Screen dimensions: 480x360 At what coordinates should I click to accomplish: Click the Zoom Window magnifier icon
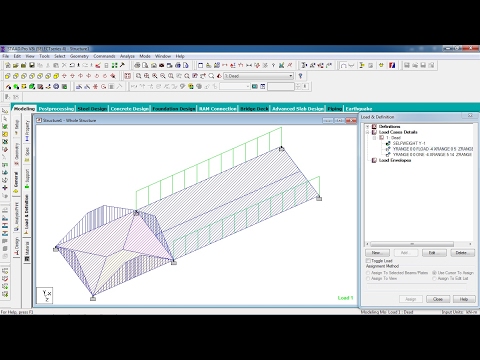(x=138, y=76)
